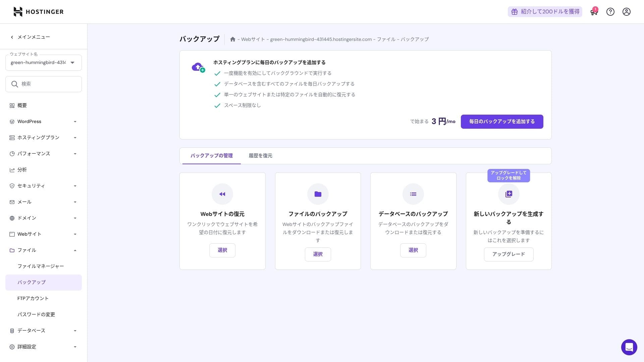
Task: Click Webサイト breadcrumb link
Action: pyautogui.click(x=253, y=39)
